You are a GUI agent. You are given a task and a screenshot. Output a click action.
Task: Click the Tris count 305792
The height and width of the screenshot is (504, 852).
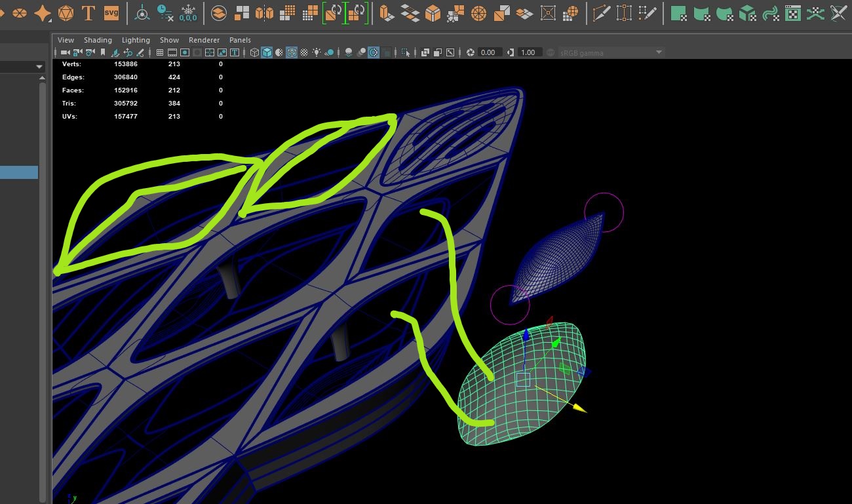coord(126,104)
